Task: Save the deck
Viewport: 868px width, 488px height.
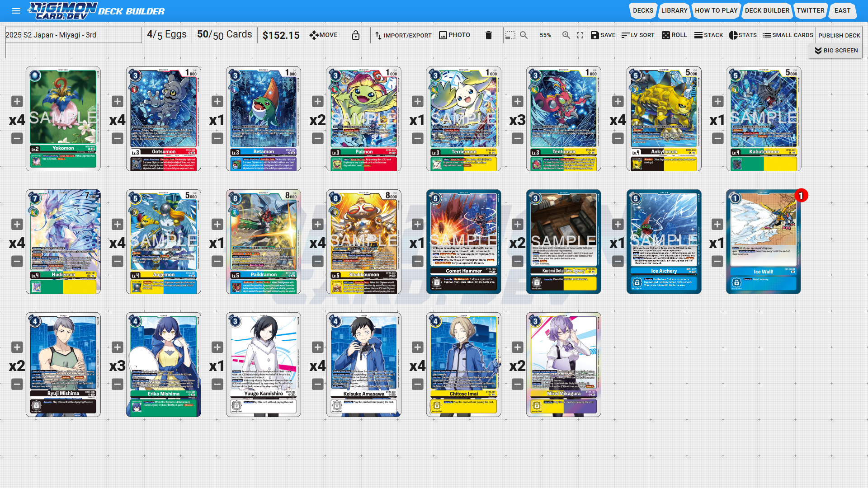Action: tap(603, 35)
